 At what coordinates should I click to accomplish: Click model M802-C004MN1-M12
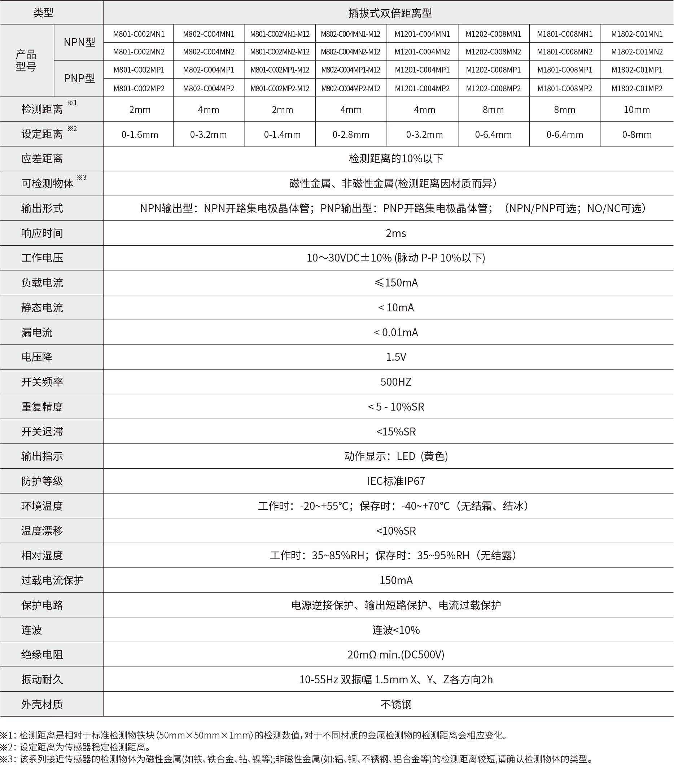(350, 34)
